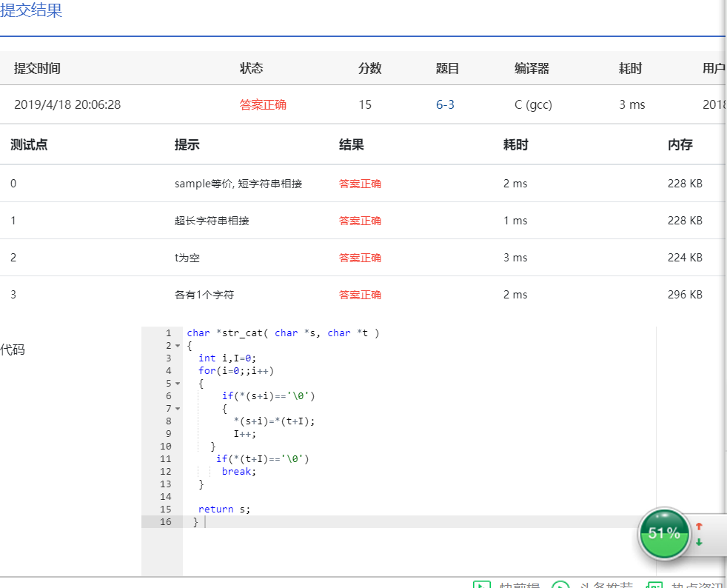Click hint 超长字符串相接
The image size is (727, 588).
[x=212, y=221]
